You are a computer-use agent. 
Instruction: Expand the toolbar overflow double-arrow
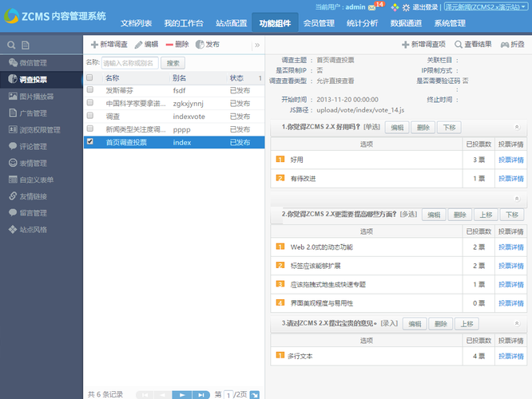(257, 45)
